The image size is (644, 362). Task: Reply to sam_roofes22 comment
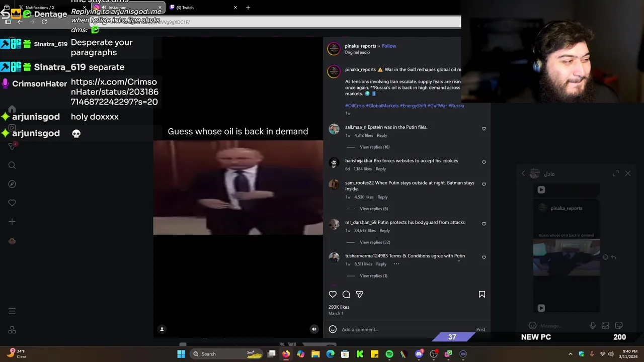[x=382, y=197]
